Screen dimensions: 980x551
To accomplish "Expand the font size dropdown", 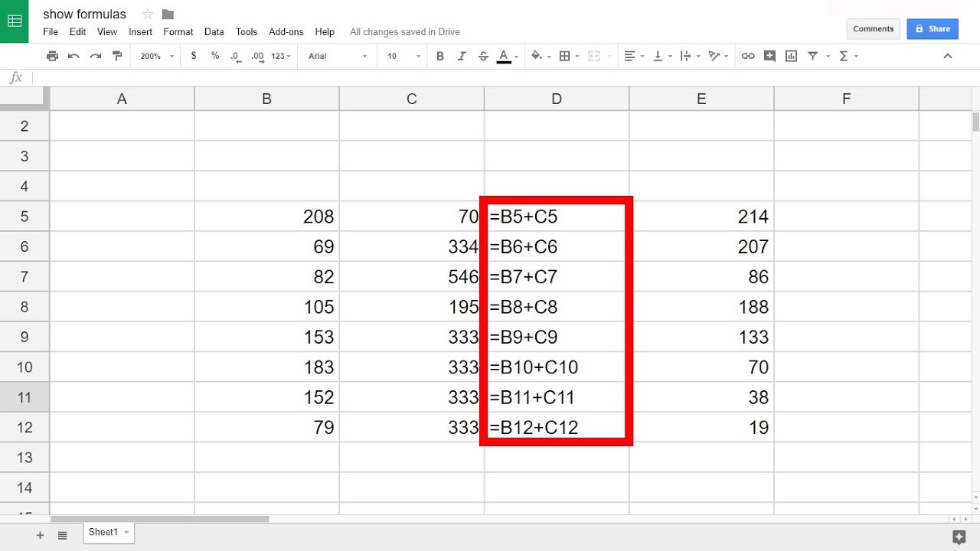I will pyautogui.click(x=403, y=56).
